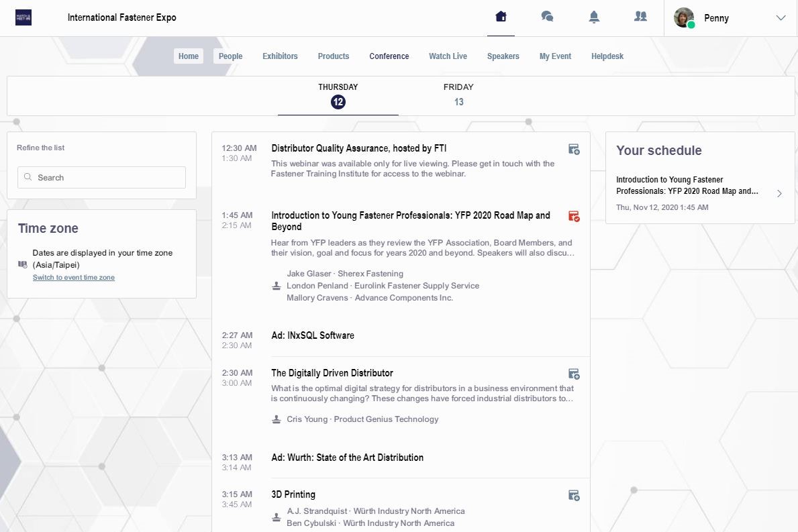This screenshot has height=532, width=798.
Task: Click International Fastener Expo title
Action: (x=121, y=17)
